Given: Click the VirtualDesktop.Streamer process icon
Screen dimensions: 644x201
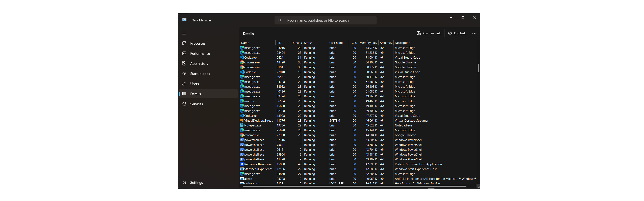Looking at the screenshot, I should pos(242,121).
